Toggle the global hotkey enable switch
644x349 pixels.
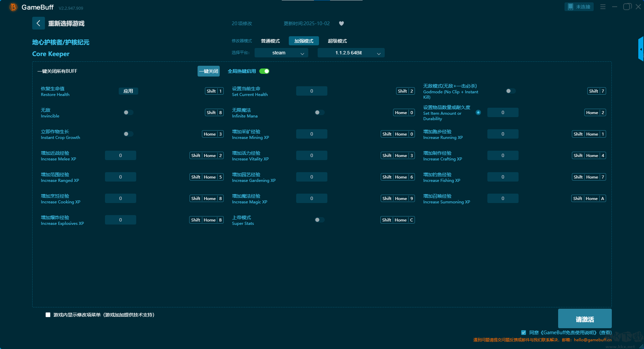click(264, 71)
